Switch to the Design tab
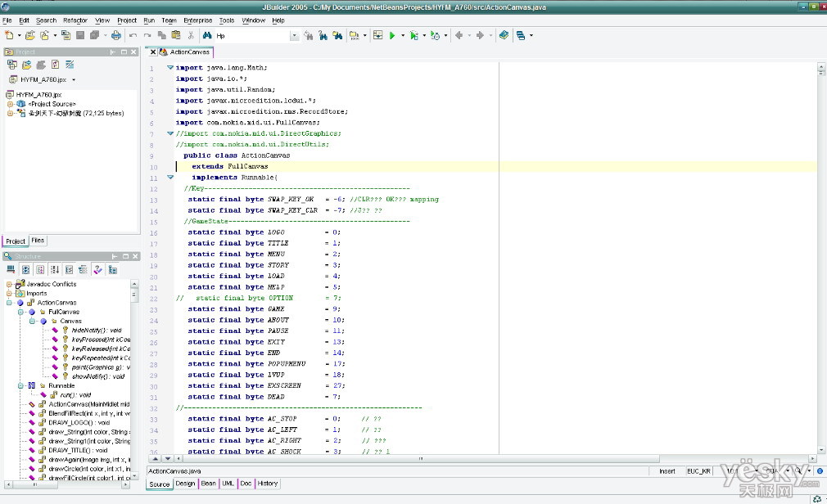 click(x=185, y=484)
